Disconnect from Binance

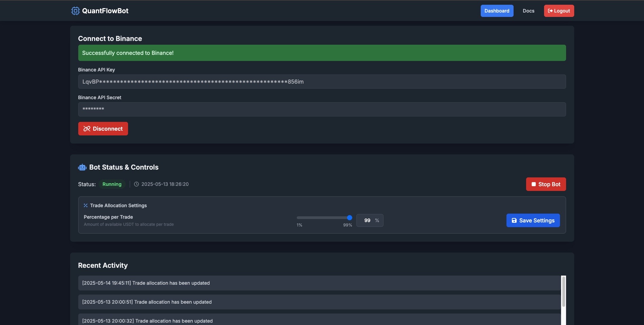point(103,129)
